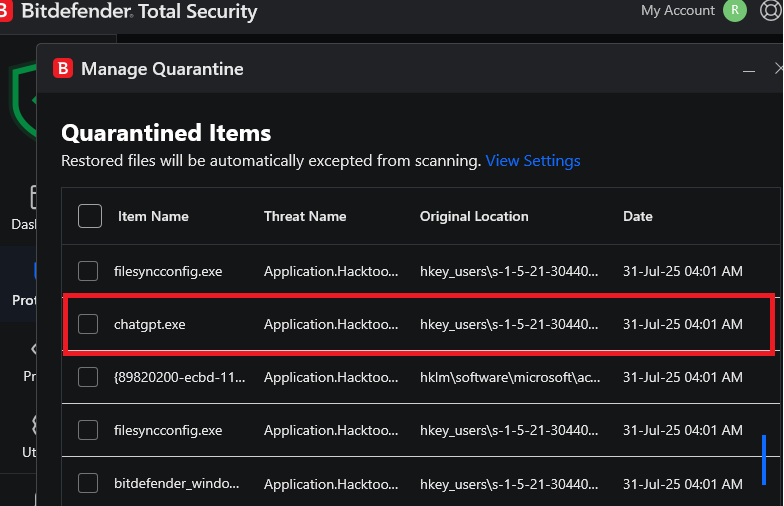784x506 pixels.
Task: Click the Quarantined Items heading
Action: (166, 133)
